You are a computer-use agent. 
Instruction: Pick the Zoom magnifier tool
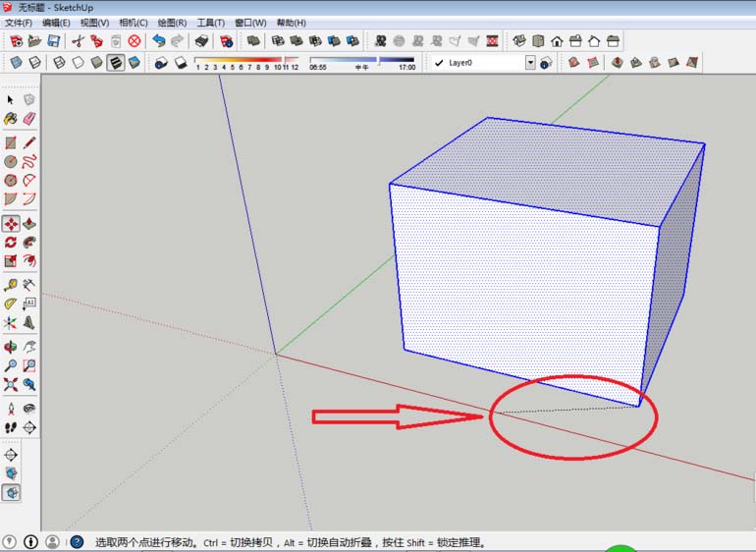click(x=11, y=365)
